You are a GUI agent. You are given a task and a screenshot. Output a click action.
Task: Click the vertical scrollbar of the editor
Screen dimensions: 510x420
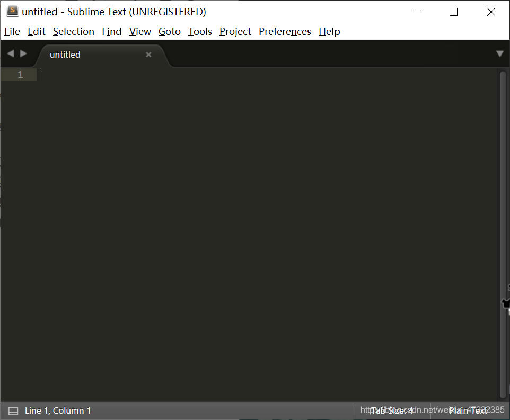[503, 235]
